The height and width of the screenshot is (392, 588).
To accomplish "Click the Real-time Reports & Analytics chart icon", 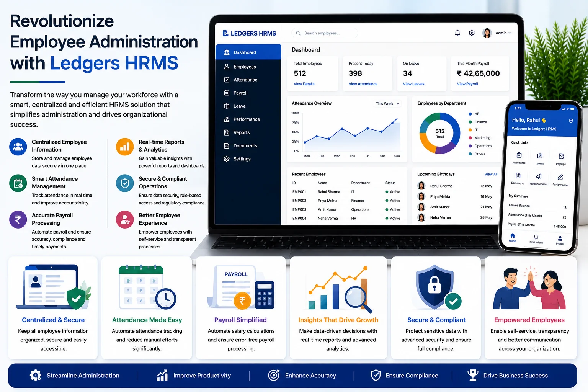I will click(x=125, y=147).
